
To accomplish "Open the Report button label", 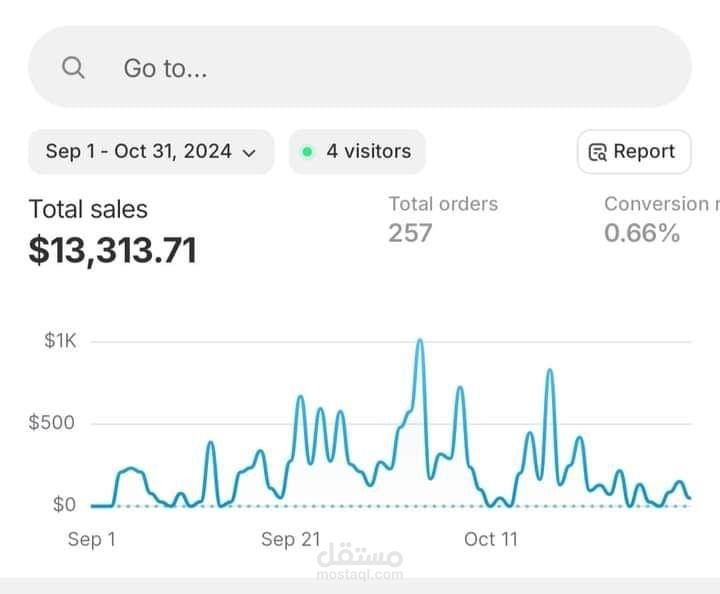I will click(x=644, y=152).
